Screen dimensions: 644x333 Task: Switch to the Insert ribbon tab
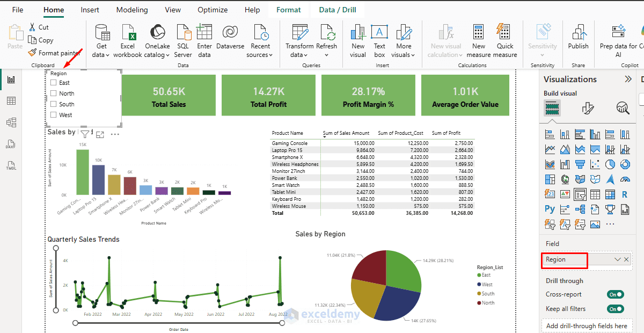(90, 10)
